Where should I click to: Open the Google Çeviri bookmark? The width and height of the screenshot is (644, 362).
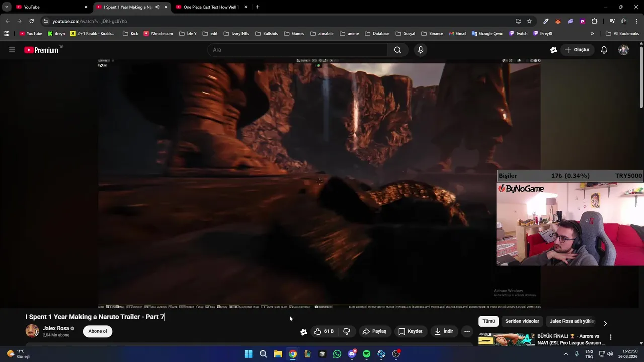(488, 34)
